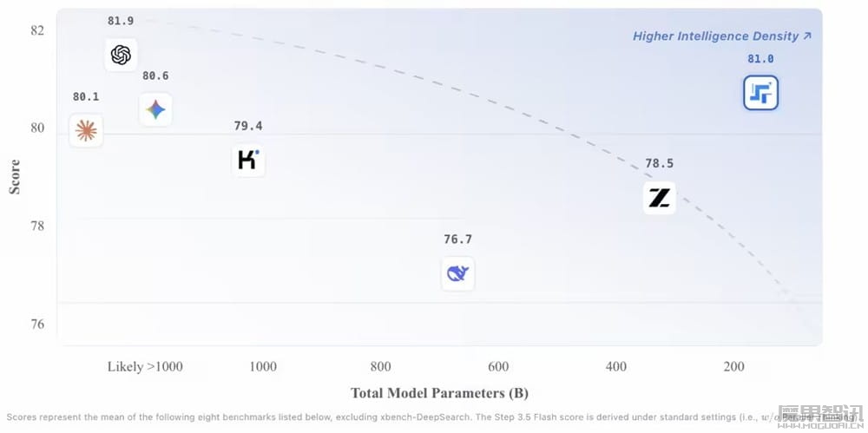This screenshot has width=868, height=433.
Task: Click the 78.5 score label
Action: tap(660, 163)
